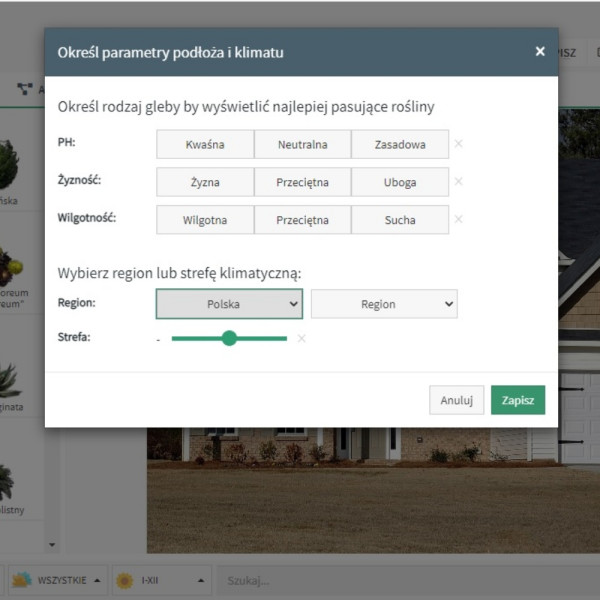Select Neutralna PH option
Viewport: 600px width, 600px height.
pyautogui.click(x=302, y=144)
